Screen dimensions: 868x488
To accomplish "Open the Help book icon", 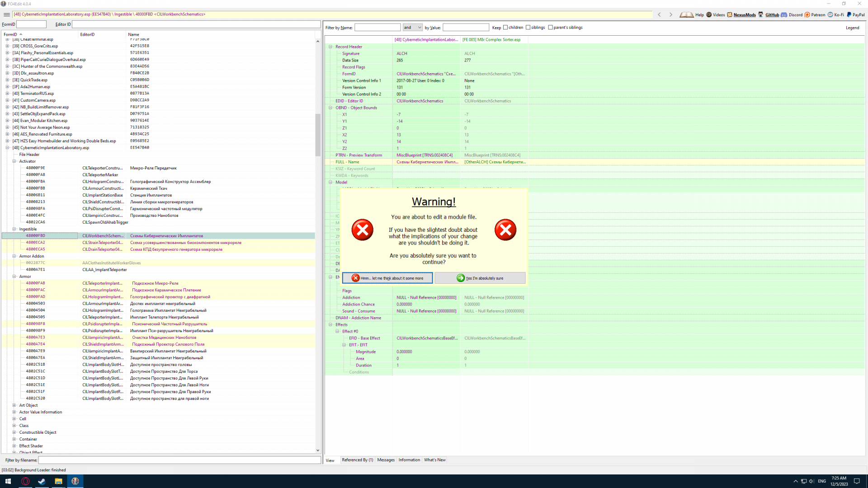I will 686,15.
